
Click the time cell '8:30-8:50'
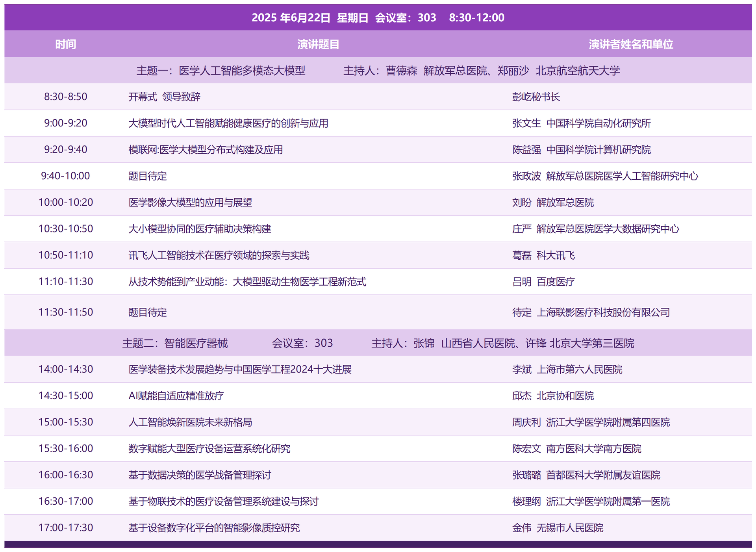coord(65,97)
